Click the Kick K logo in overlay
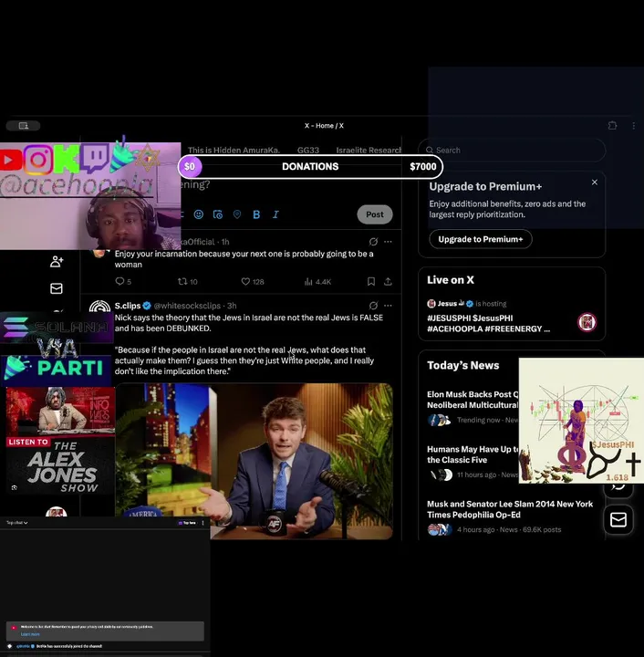The image size is (644, 657). (67, 159)
